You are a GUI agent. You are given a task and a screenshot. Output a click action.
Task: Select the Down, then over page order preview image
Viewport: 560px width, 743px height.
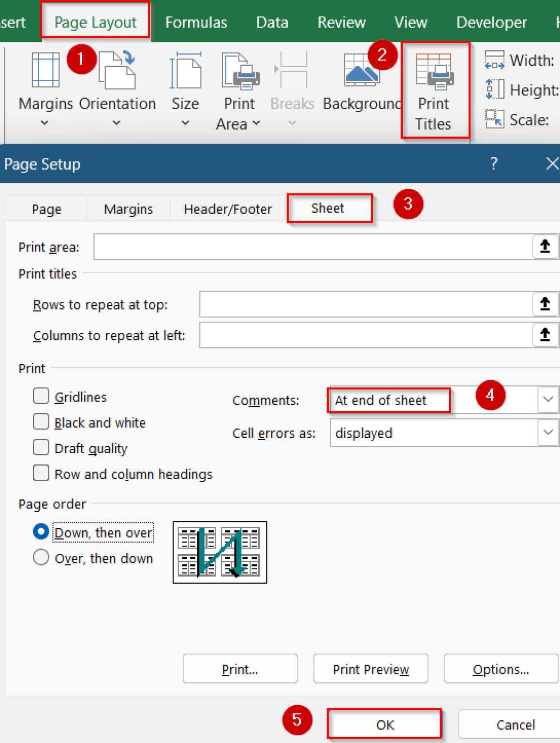pyautogui.click(x=219, y=552)
